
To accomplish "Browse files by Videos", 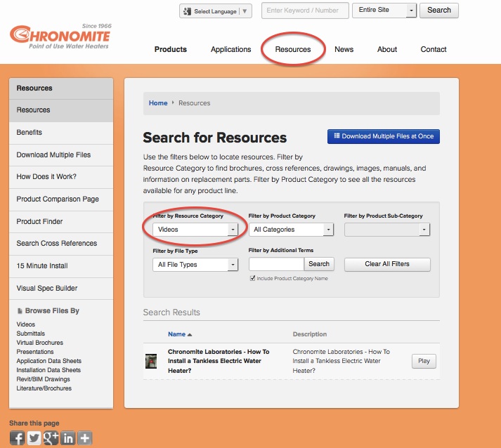I will (26, 324).
